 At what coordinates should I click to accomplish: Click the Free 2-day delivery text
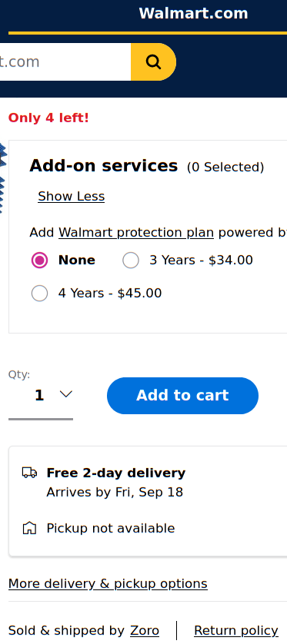coord(116,473)
